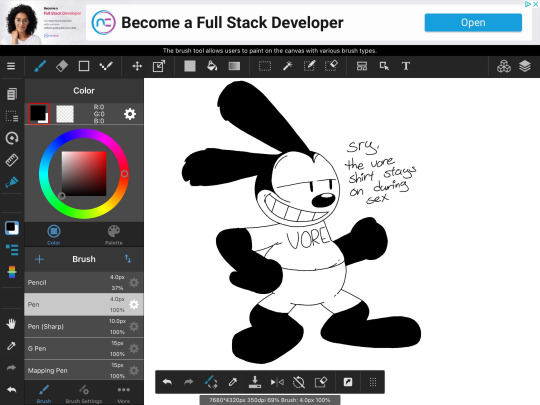Select the Transform tool

tap(159, 66)
